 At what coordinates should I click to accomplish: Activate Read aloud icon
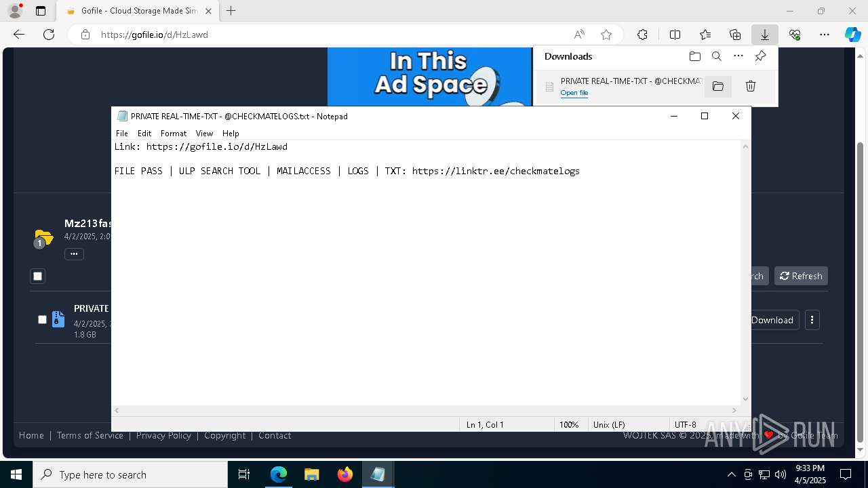(579, 35)
